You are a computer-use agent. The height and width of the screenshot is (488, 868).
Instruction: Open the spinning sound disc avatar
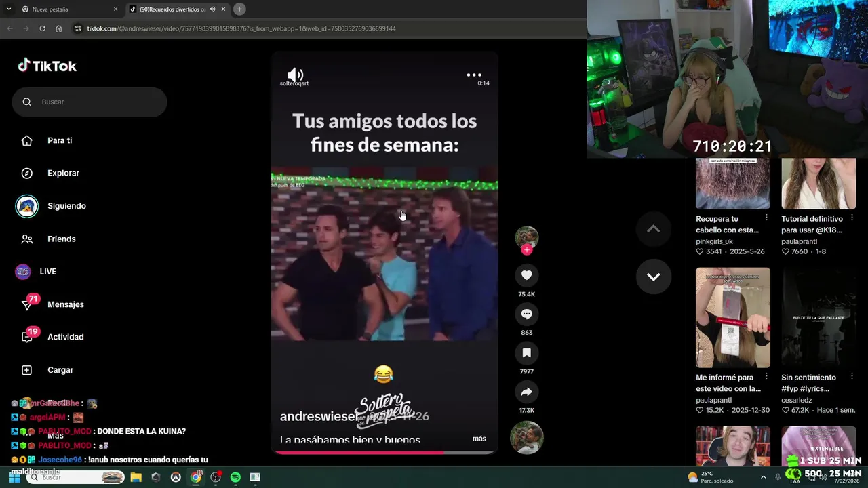tap(526, 437)
